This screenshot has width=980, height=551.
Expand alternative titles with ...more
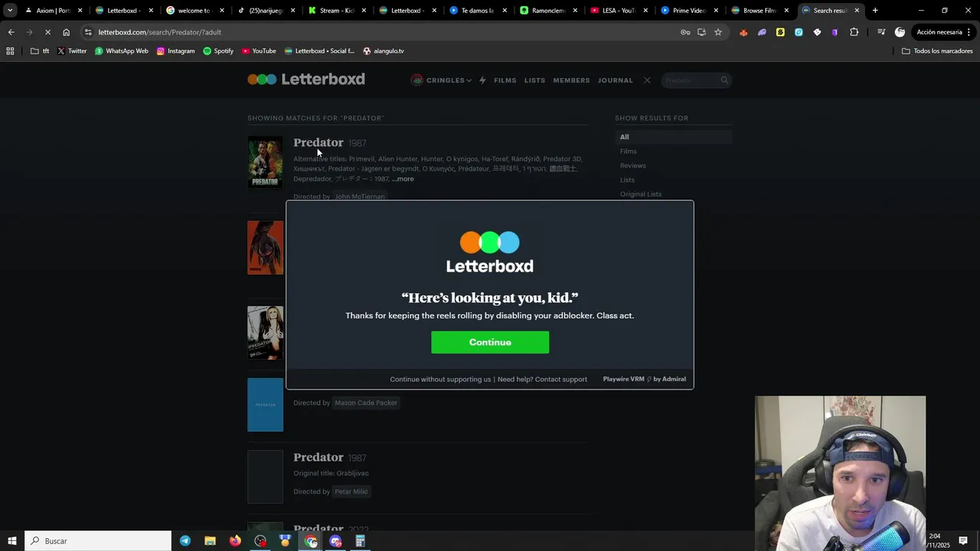click(403, 179)
